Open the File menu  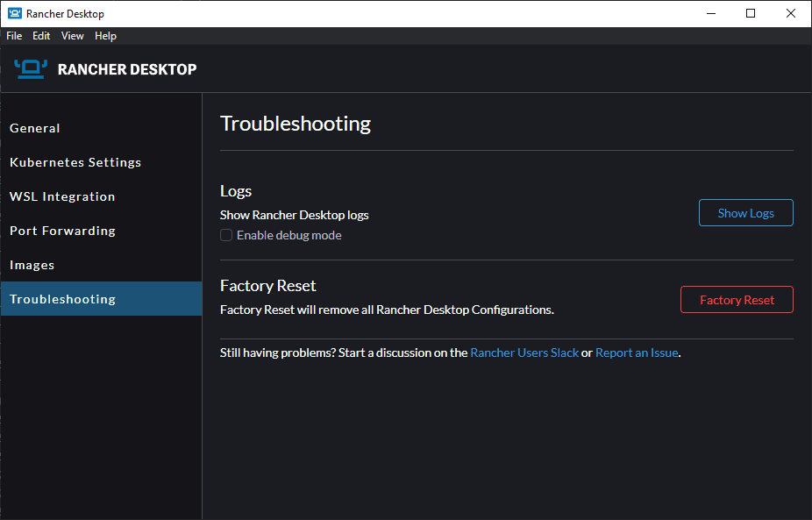(14, 36)
